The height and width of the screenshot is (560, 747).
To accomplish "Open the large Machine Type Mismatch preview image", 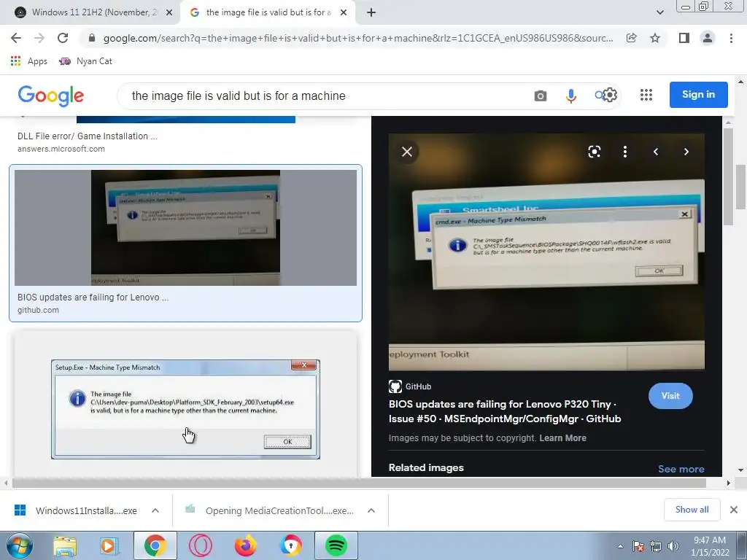I will [546, 252].
